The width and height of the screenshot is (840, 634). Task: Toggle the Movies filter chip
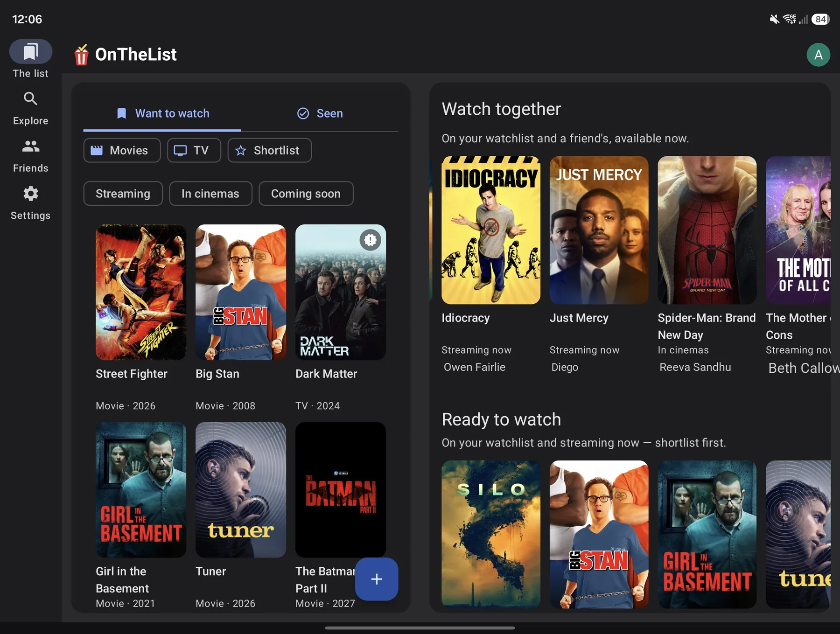(x=122, y=150)
